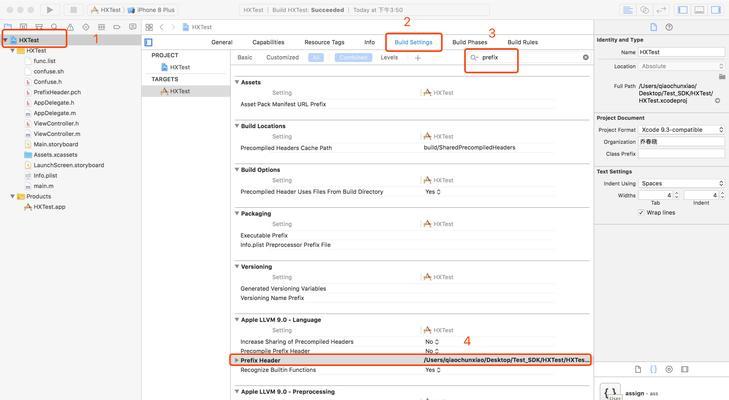The width and height of the screenshot is (729, 400).
Task: Show the File Template library icon
Action: tap(638, 369)
